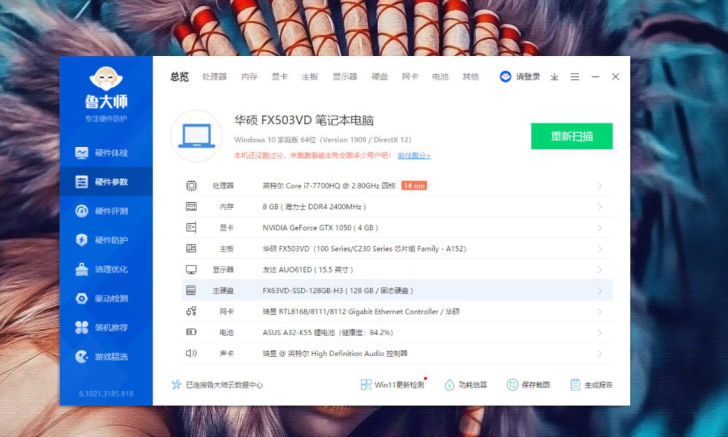Click the 声卡 speaker icon

pyautogui.click(x=191, y=353)
